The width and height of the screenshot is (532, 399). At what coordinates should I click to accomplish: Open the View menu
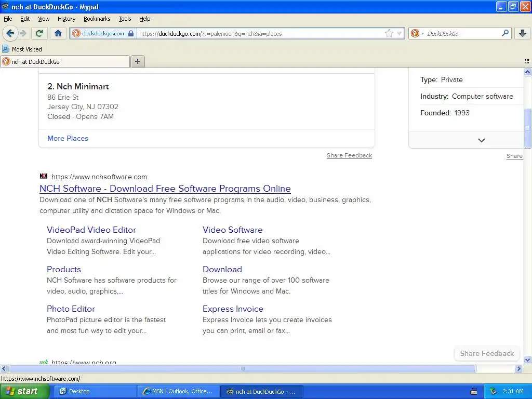44,19
